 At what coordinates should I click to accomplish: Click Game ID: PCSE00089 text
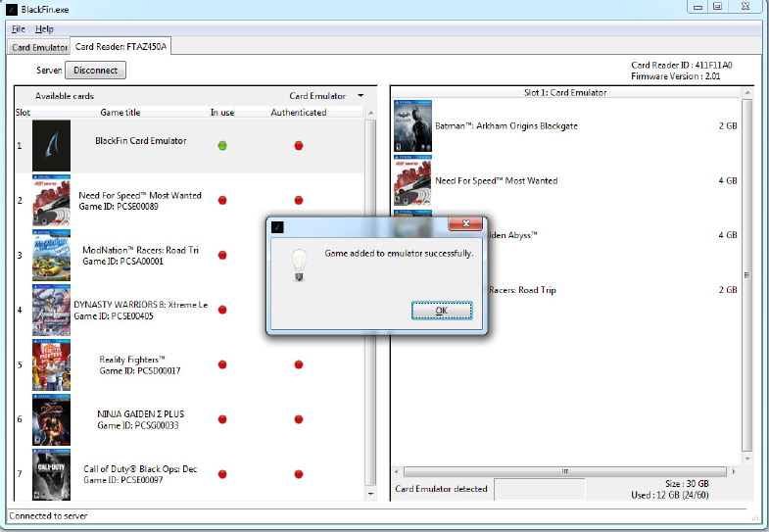tap(119, 207)
